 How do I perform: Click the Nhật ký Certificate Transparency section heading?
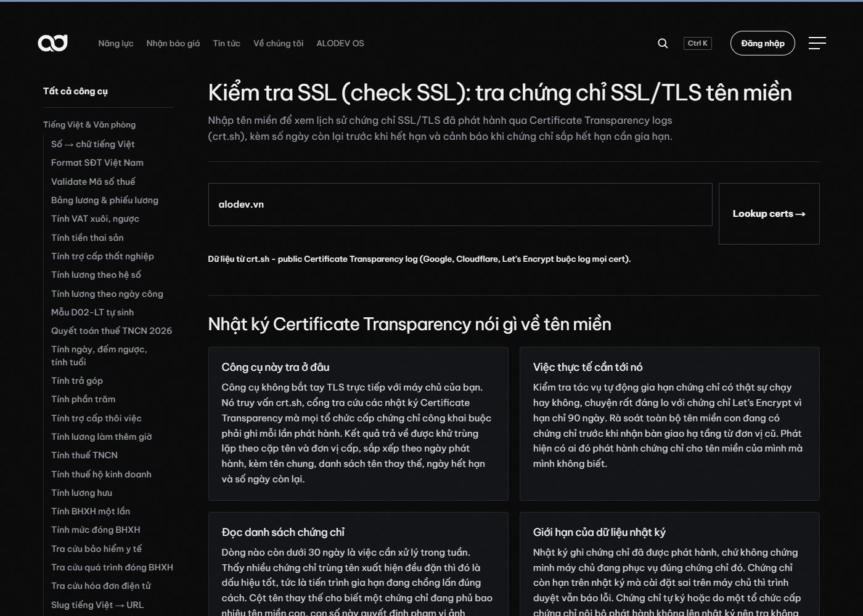pos(409,324)
